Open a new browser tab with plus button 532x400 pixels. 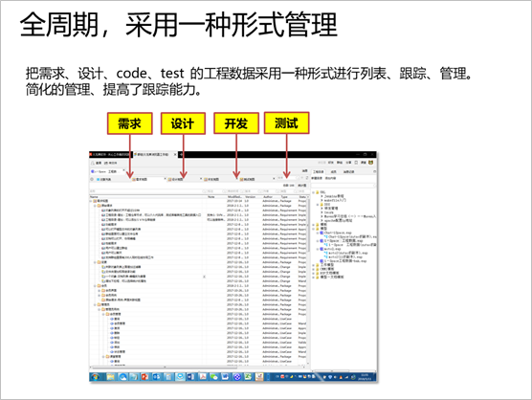(x=181, y=154)
